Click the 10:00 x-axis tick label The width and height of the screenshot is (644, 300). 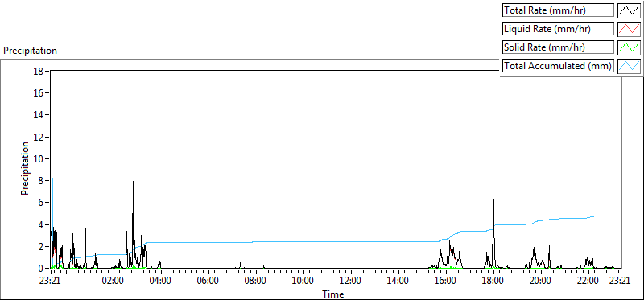[x=303, y=282]
